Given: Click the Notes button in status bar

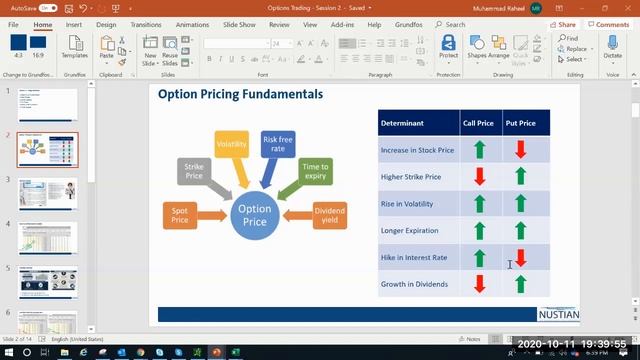Looking at the screenshot, I should [469, 339].
